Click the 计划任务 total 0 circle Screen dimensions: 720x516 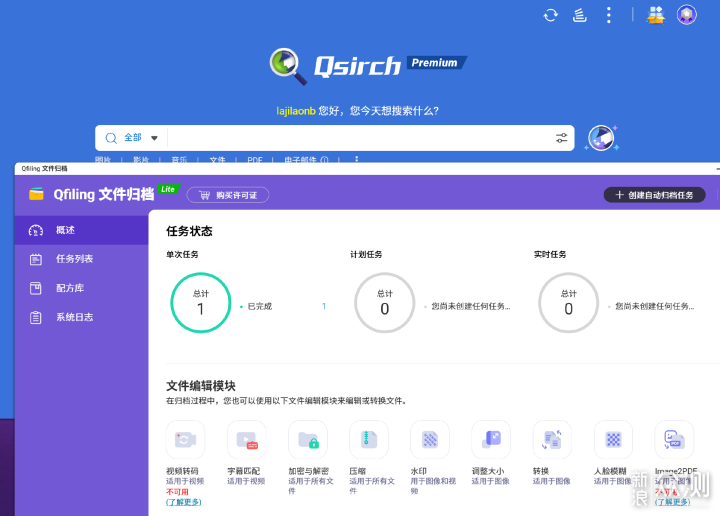(x=385, y=303)
